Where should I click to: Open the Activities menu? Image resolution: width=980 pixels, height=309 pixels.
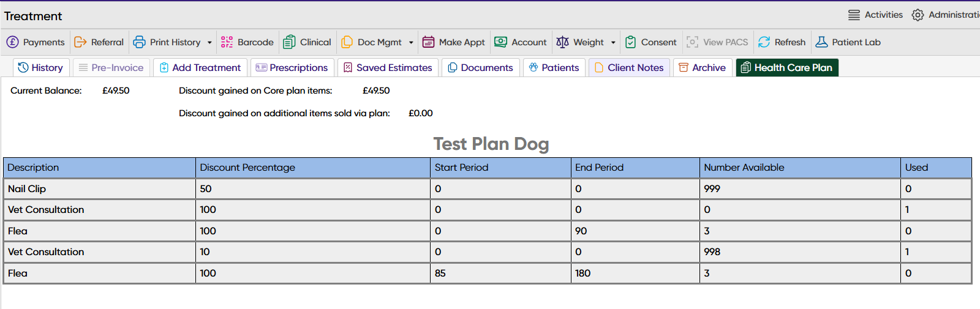(875, 15)
